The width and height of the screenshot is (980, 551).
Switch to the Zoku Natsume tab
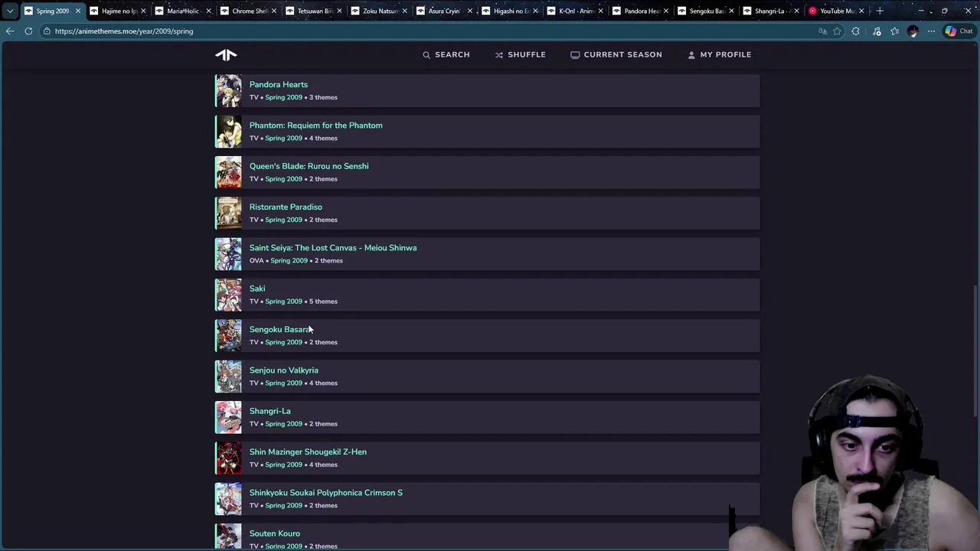[x=380, y=11]
